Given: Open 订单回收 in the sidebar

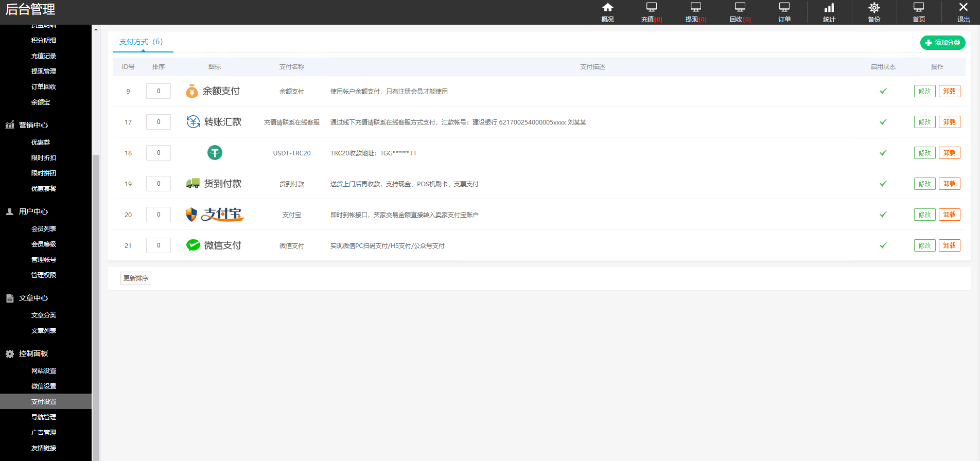Looking at the screenshot, I should [44, 86].
